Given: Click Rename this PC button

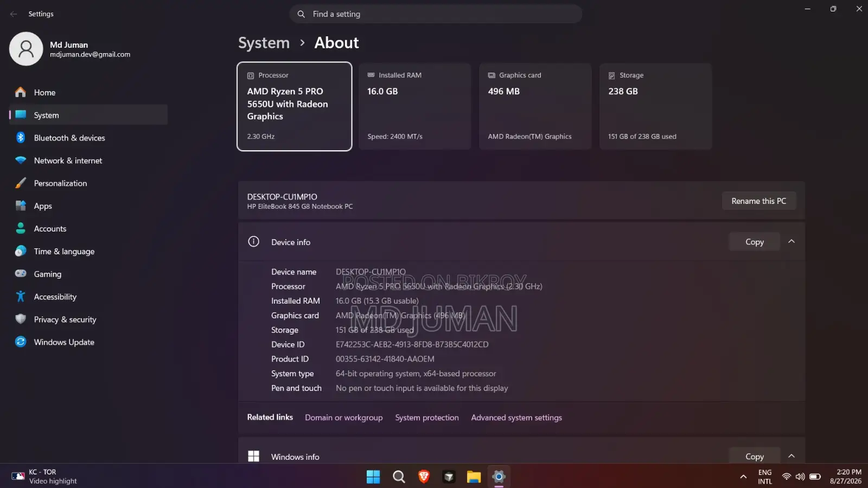Looking at the screenshot, I should point(758,201).
